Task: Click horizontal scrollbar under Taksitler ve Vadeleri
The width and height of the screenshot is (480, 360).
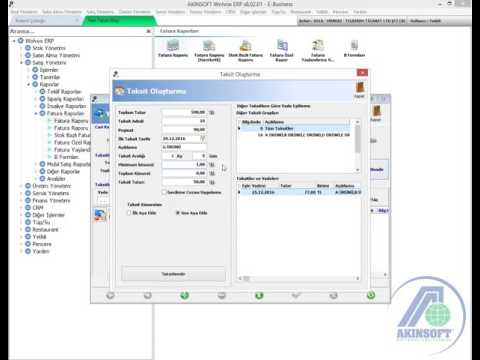Action: [298, 278]
